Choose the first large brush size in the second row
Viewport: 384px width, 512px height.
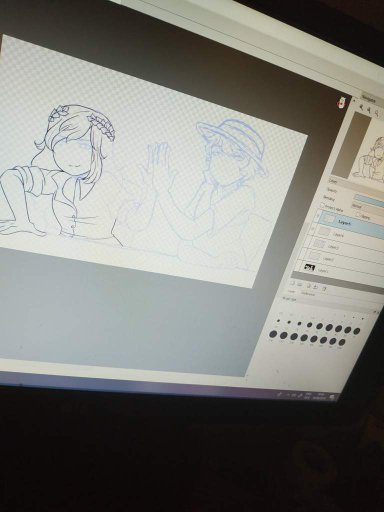click(x=273, y=333)
